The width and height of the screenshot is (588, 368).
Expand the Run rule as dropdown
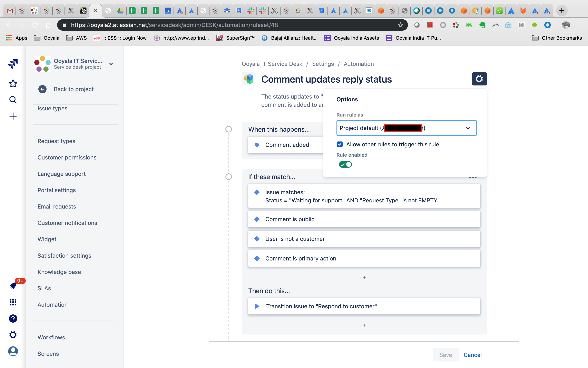pos(406,128)
